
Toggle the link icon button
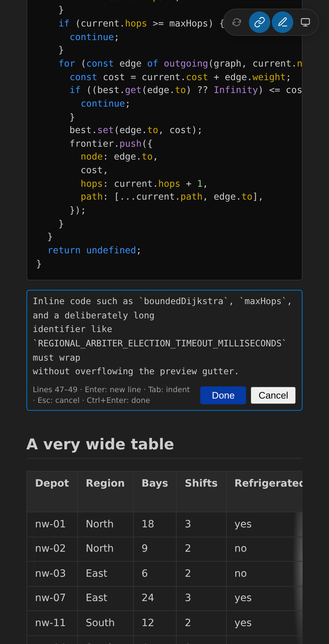(x=260, y=22)
